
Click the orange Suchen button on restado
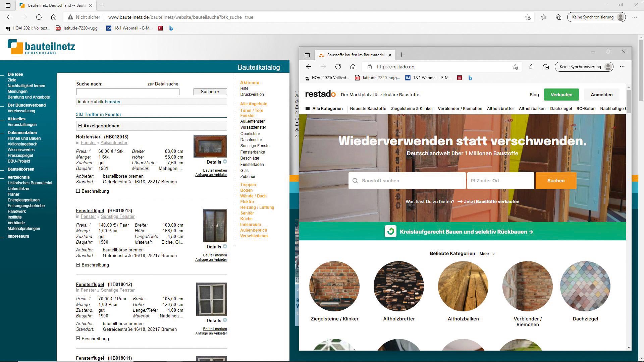[x=556, y=181]
